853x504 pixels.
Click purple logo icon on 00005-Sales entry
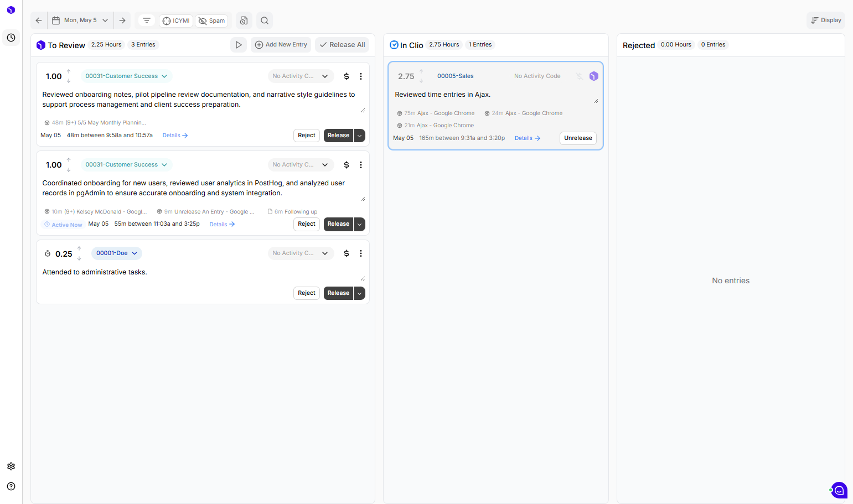pyautogui.click(x=594, y=76)
